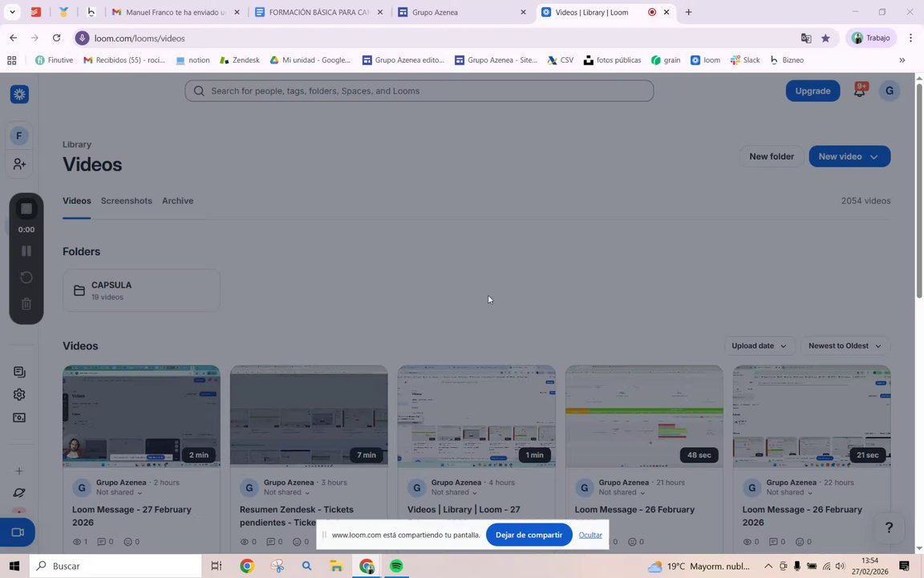Click the planet icon in the sidebar

click(x=19, y=492)
